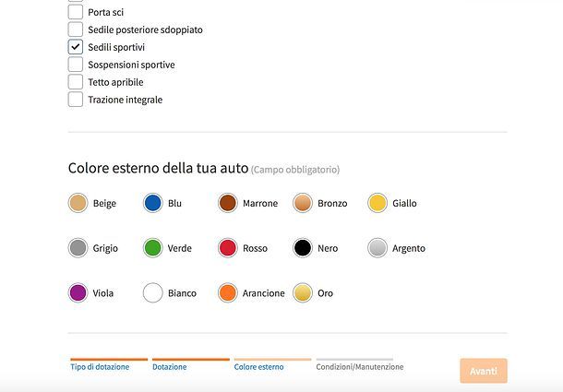Select the Grigio color swatch
Viewport: 563px width, 392px height.
[78, 248]
